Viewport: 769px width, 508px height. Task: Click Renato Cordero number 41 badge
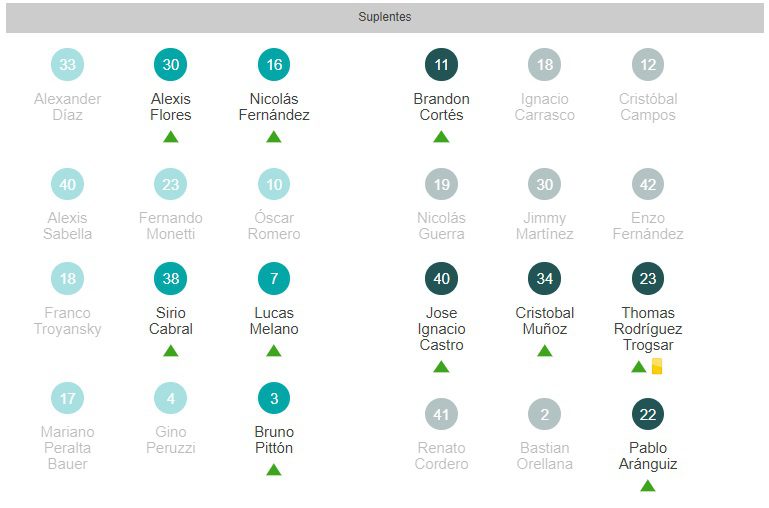[x=441, y=414]
